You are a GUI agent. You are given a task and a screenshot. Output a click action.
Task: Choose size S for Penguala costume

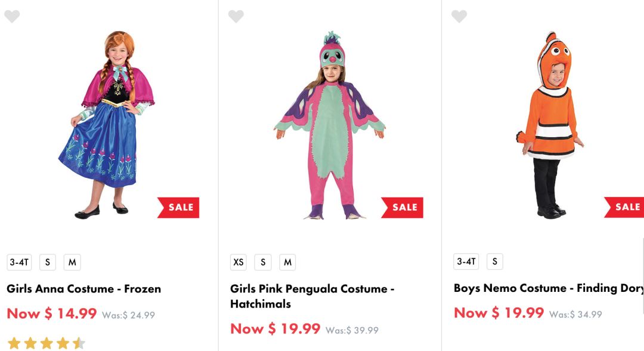263,262
